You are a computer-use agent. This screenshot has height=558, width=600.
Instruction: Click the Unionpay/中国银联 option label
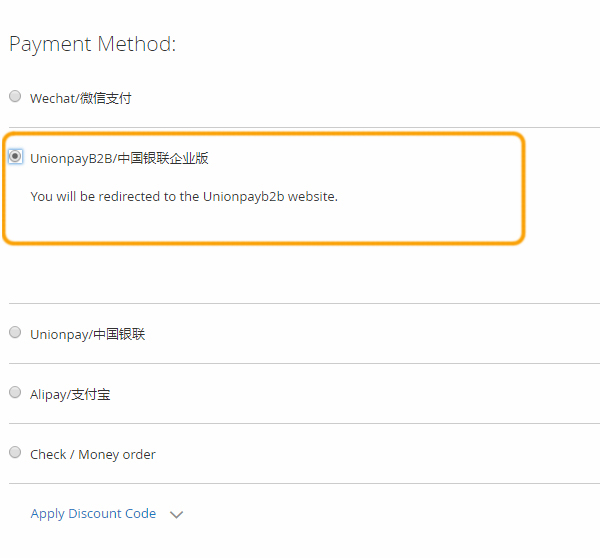click(87, 334)
